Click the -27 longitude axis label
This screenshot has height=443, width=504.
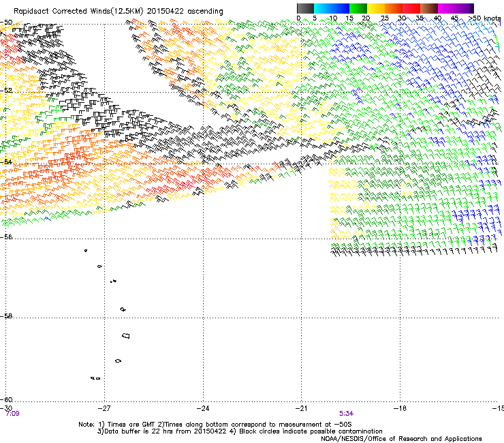point(104,408)
